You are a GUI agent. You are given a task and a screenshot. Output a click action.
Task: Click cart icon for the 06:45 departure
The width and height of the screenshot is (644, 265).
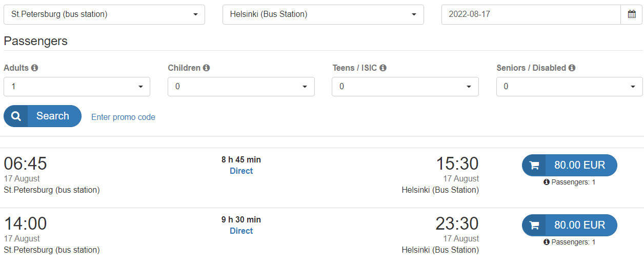(x=534, y=165)
